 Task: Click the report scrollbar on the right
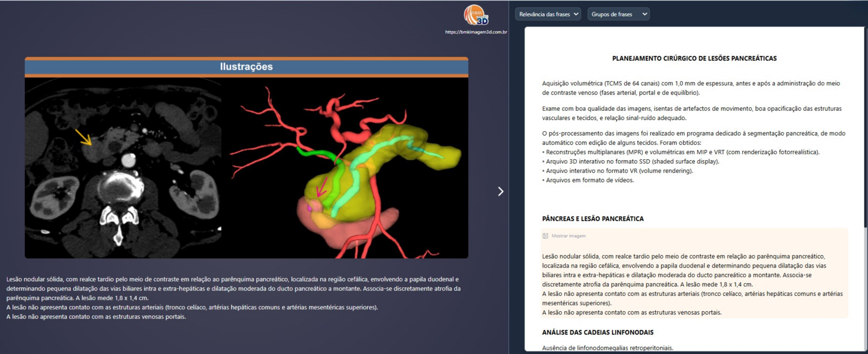866,127
